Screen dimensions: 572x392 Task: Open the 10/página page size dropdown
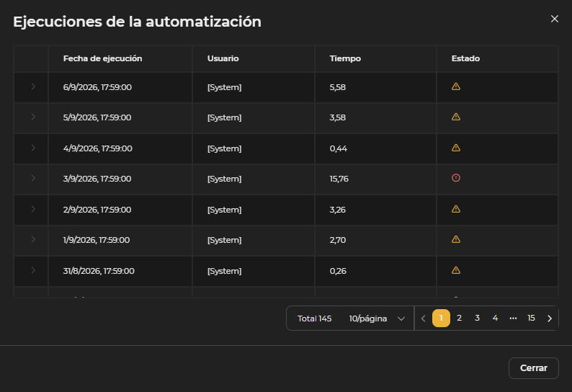pyautogui.click(x=377, y=318)
